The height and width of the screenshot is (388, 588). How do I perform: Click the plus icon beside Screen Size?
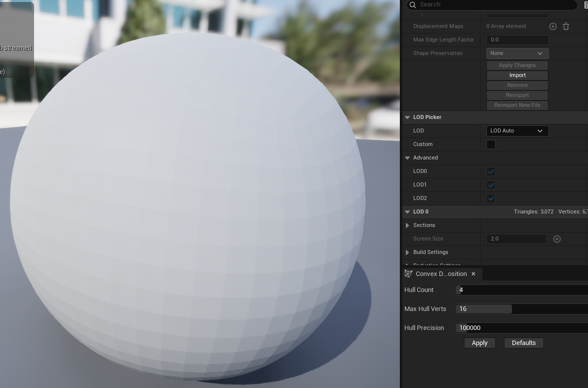tap(557, 239)
